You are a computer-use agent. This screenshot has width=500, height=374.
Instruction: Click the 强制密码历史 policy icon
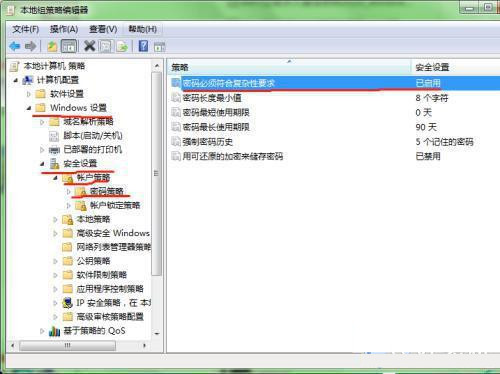coord(176,141)
